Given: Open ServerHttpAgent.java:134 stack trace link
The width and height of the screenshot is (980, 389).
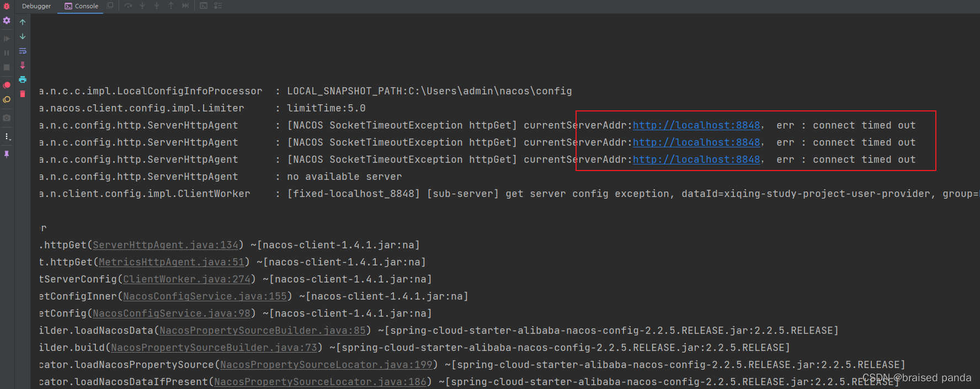Looking at the screenshot, I should (x=166, y=245).
